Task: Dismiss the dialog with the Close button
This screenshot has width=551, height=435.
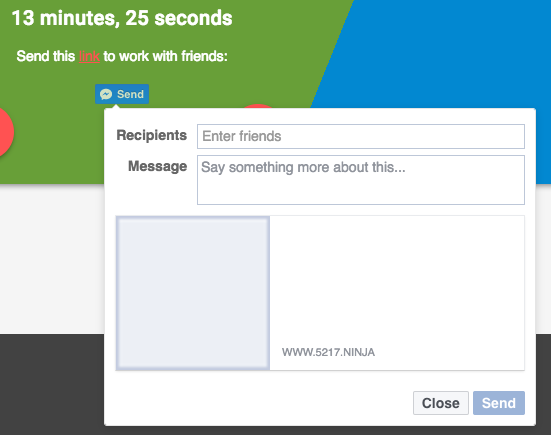Action: (441, 403)
